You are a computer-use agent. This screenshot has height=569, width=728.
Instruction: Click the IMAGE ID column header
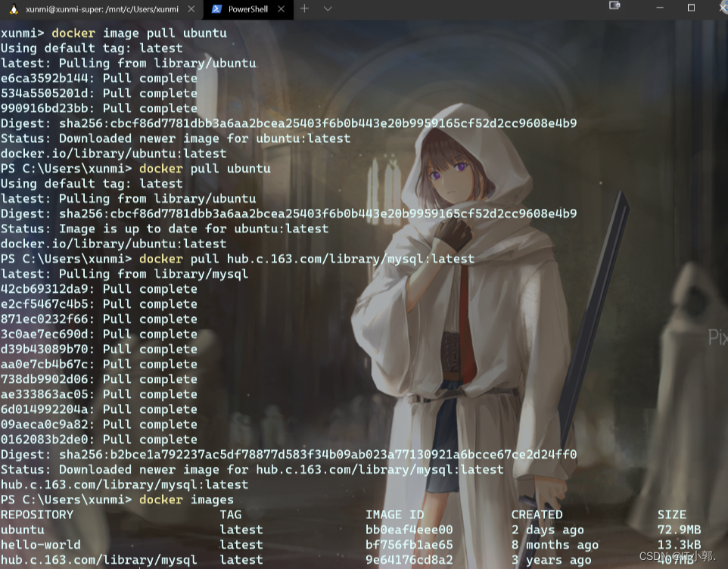point(394,515)
